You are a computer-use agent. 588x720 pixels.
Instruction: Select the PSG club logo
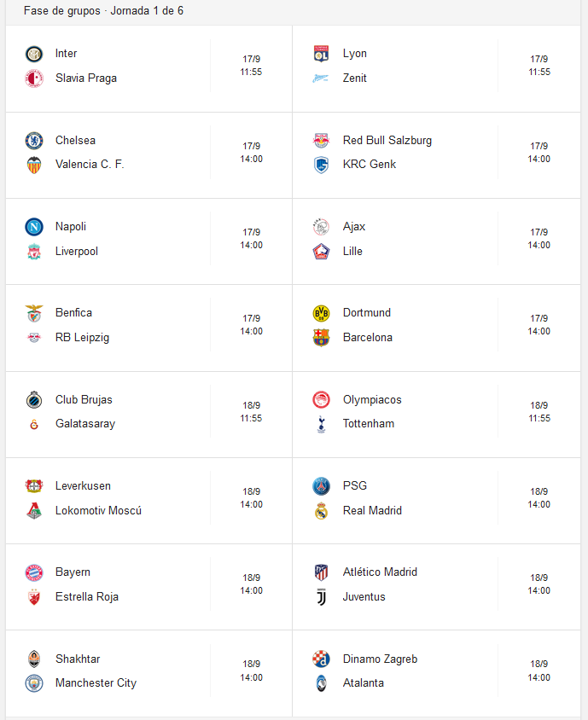click(322, 485)
